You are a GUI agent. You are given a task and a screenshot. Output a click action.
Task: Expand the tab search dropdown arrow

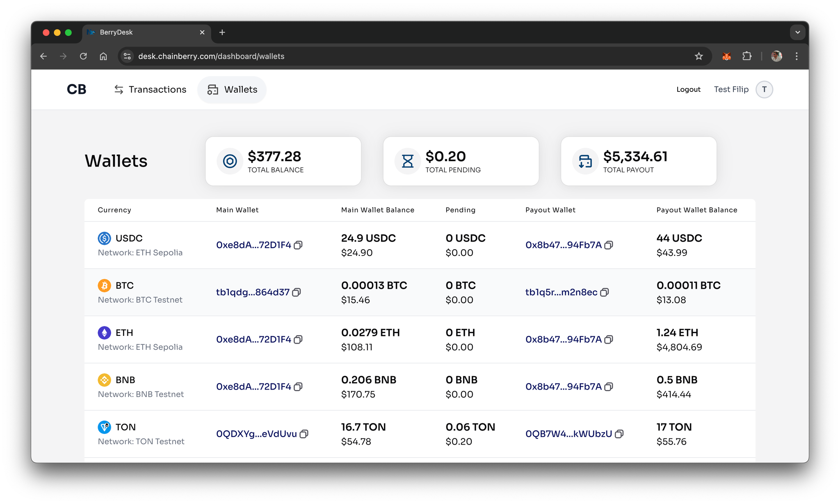tap(797, 32)
